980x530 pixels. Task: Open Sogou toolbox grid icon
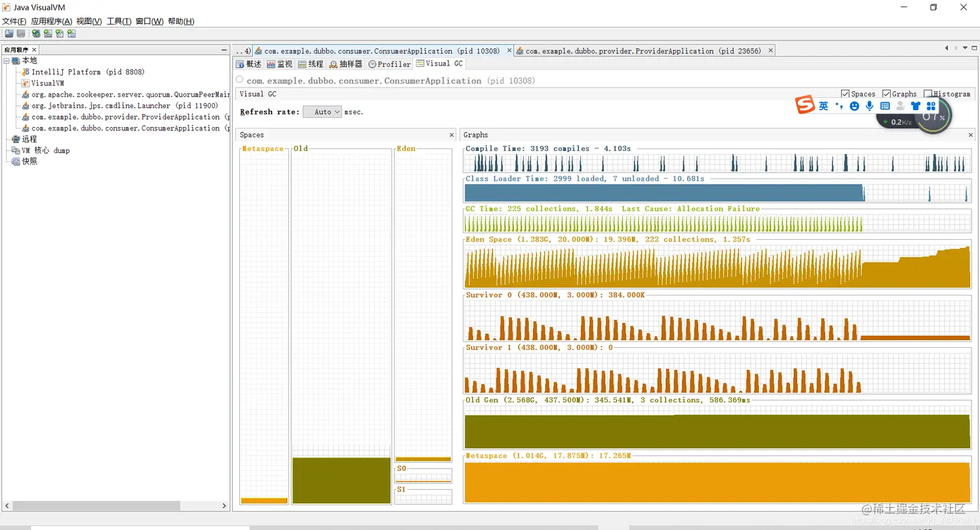click(x=931, y=106)
